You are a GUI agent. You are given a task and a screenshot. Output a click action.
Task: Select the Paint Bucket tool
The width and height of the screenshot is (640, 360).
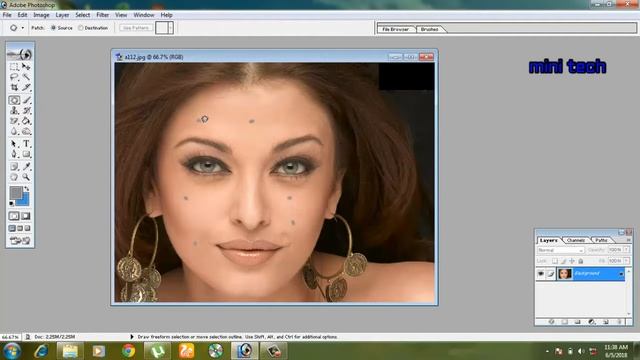[x=26, y=121]
